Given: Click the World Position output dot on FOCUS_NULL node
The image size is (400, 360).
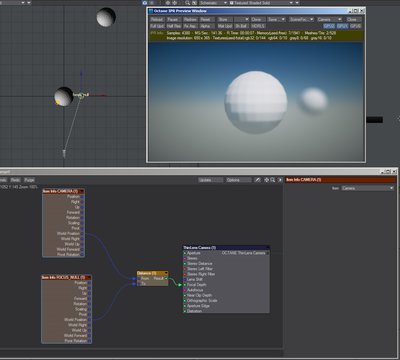Looking at the screenshot, I should (x=89, y=320).
